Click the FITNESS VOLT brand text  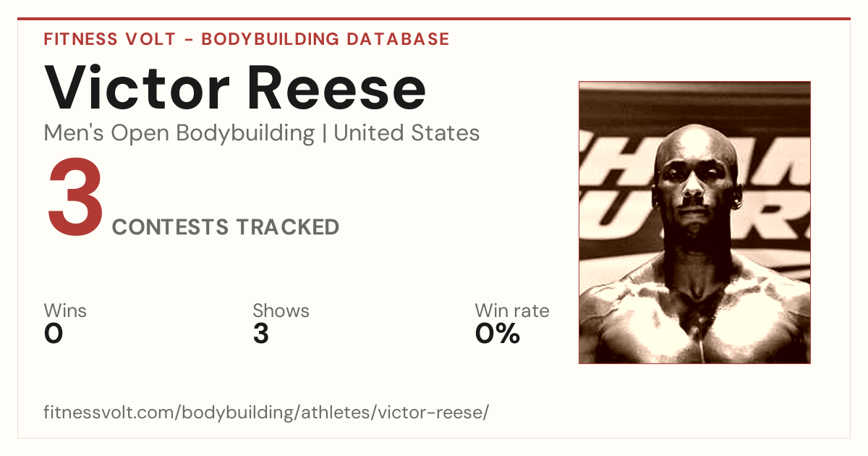pos(110,39)
